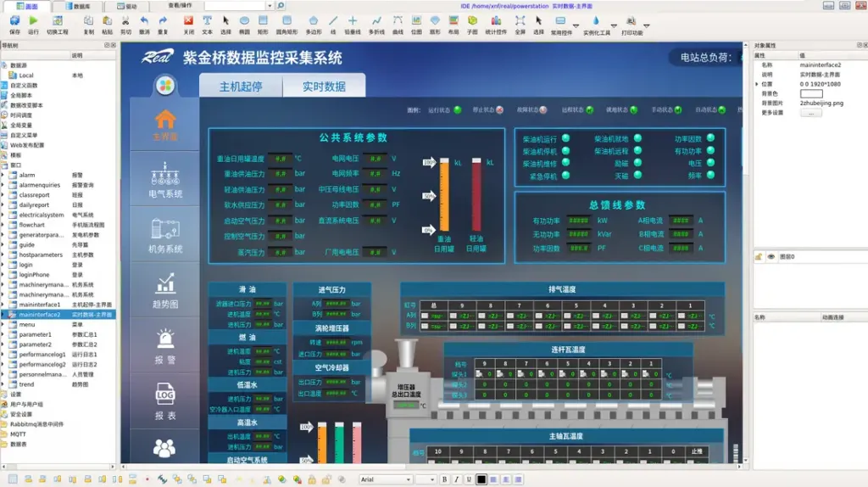Open the Arial font dropdown
Image resolution: width=868 pixels, height=487 pixels.
point(409,479)
